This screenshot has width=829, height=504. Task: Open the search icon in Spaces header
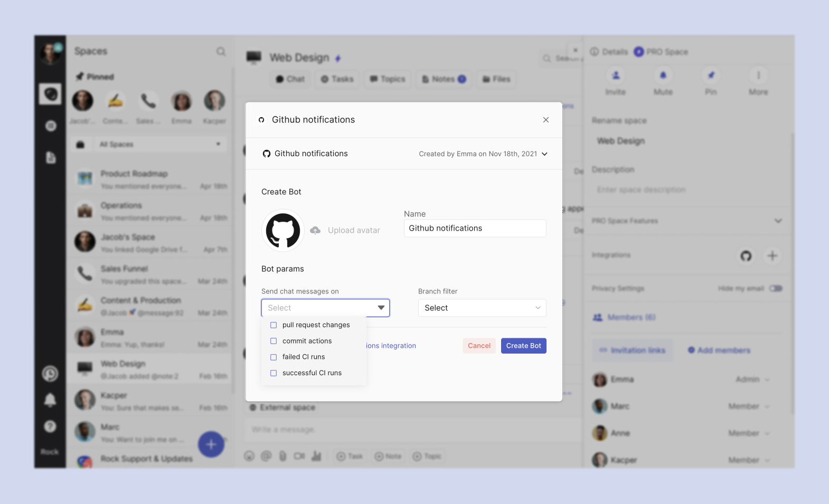[221, 51]
